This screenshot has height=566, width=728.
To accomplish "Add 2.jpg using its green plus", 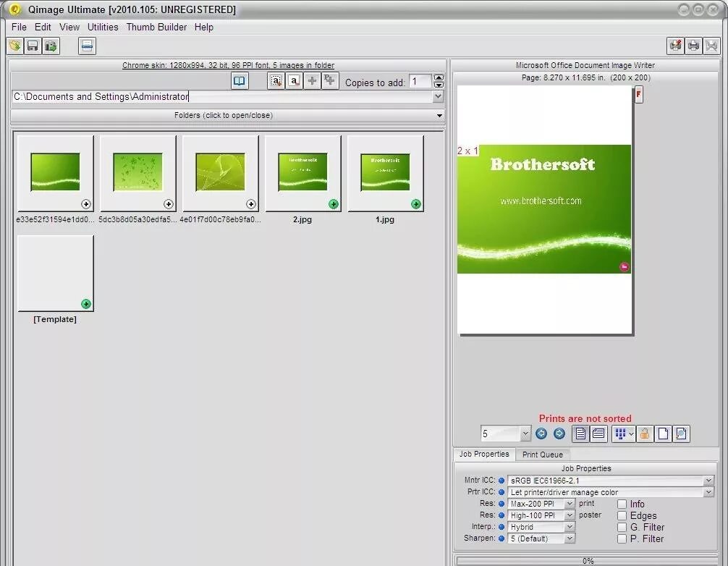I will (x=334, y=204).
